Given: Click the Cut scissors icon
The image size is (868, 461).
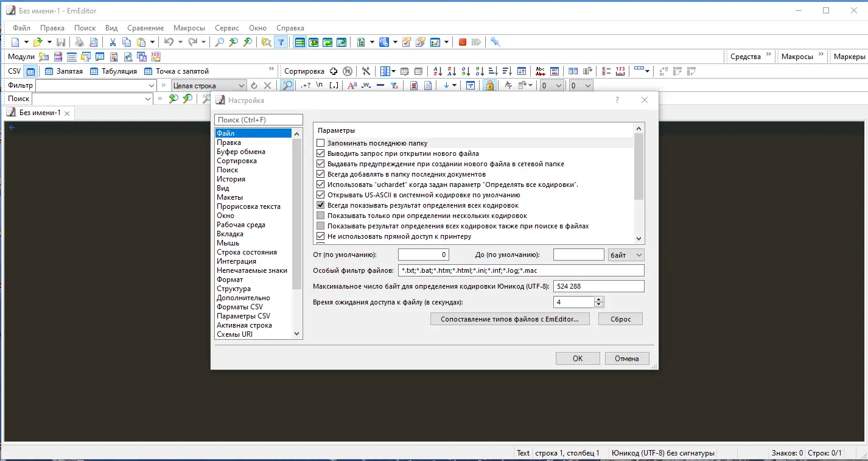Looking at the screenshot, I should [x=111, y=41].
